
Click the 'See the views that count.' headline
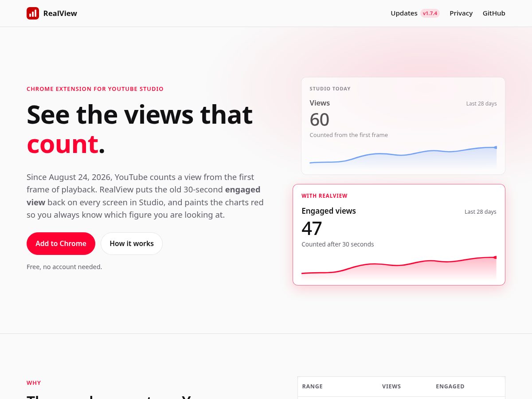[140, 129]
